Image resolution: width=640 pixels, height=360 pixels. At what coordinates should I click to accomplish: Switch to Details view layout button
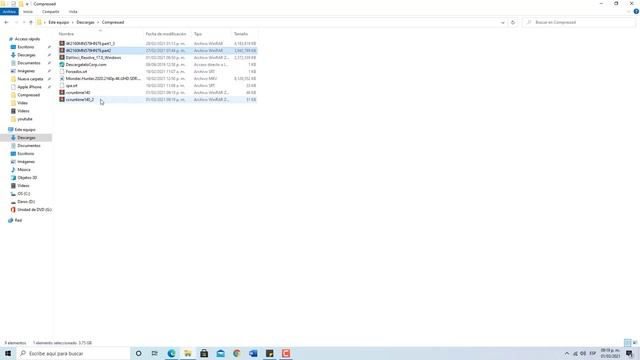tap(627, 343)
